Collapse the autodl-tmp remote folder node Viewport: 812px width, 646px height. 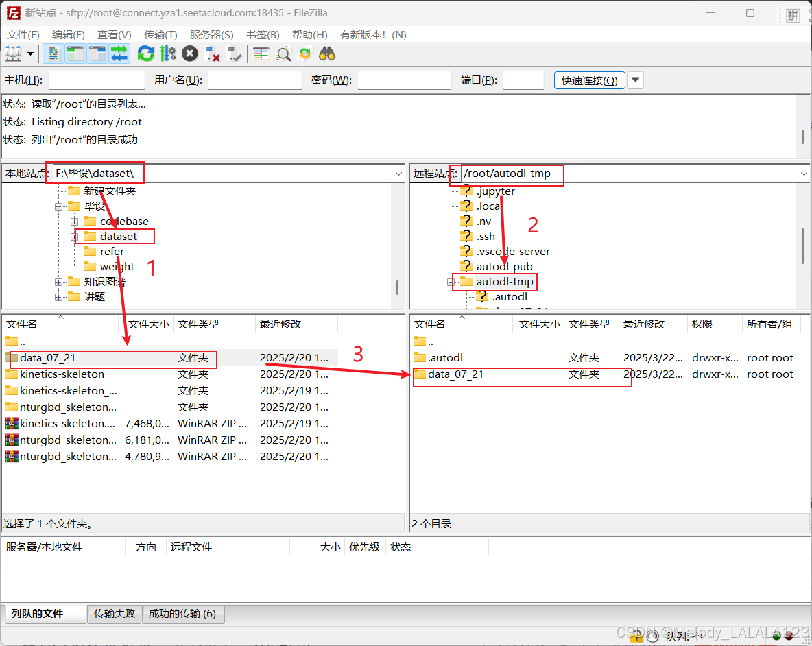click(x=451, y=282)
